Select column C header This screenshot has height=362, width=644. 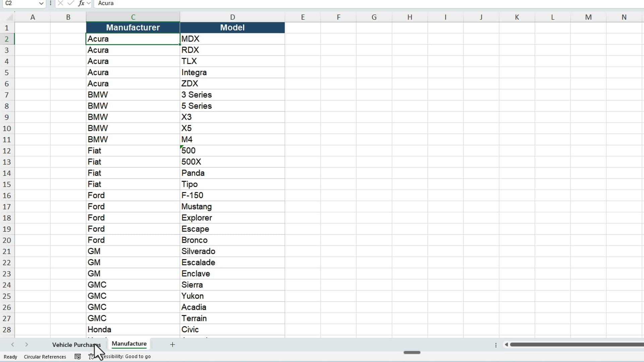(x=133, y=17)
